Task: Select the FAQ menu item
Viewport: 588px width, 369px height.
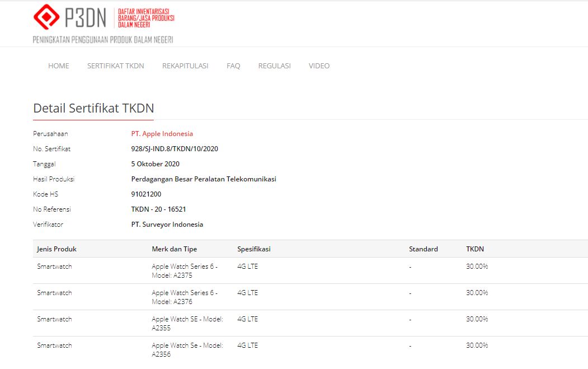Action: [x=233, y=66]
